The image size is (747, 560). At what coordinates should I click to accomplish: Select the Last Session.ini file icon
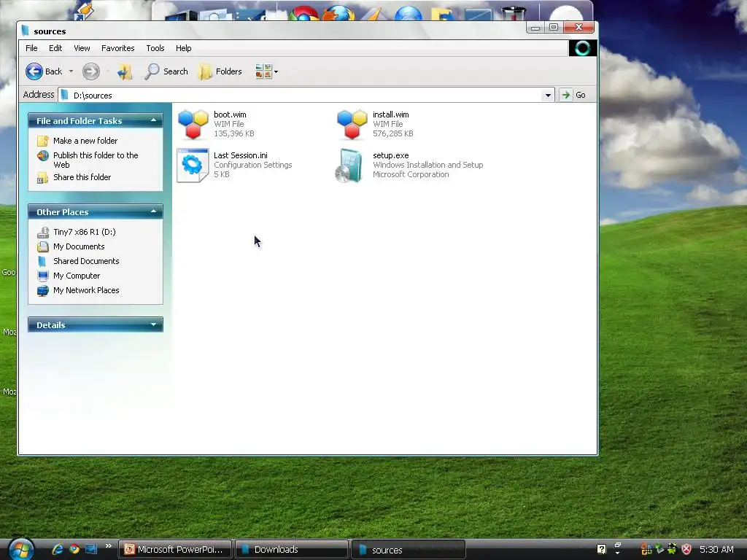pos(193,166)
